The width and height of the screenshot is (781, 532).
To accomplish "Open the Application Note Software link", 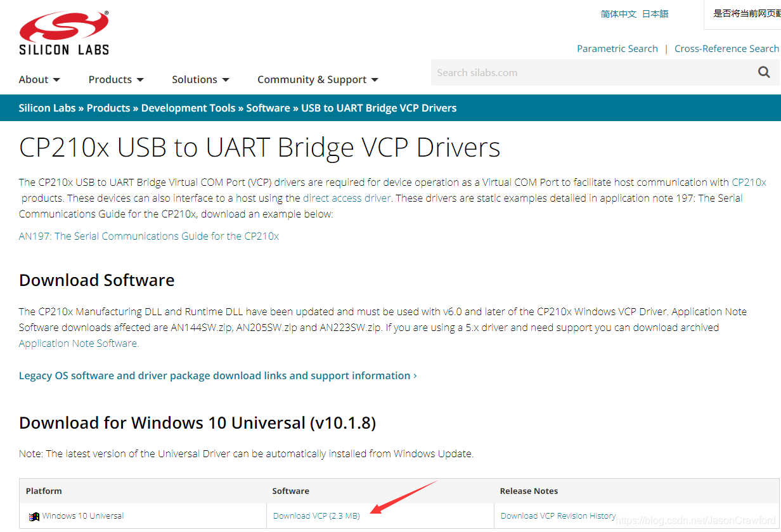I will (79, 343).
